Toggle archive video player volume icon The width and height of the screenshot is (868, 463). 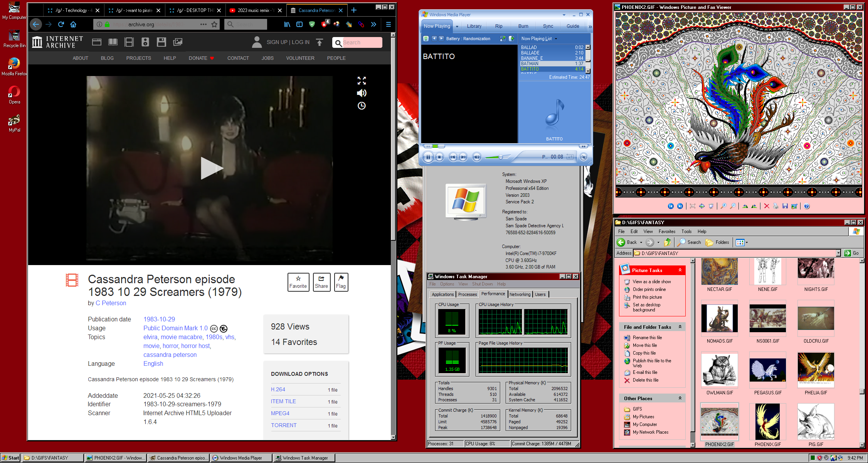pos(362,93)
